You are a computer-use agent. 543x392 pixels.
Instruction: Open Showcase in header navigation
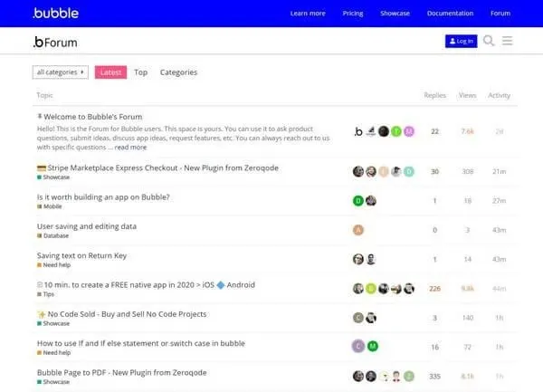pyautogui.click(x=395, y=14)
